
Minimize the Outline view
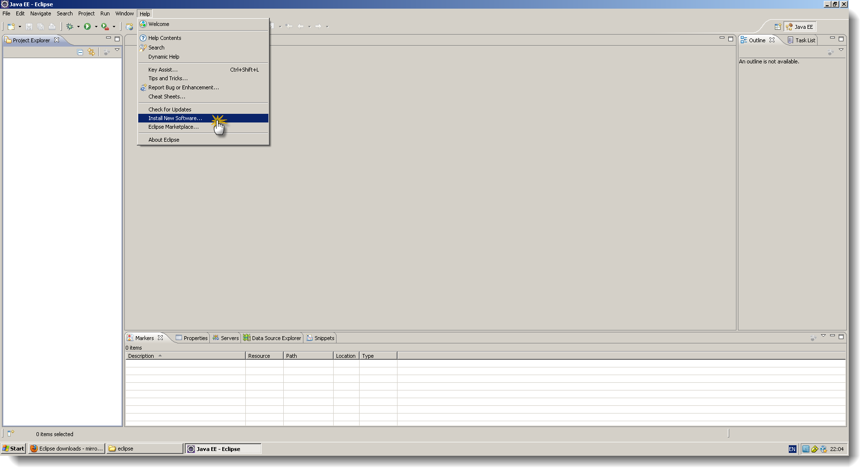point(833,39)
